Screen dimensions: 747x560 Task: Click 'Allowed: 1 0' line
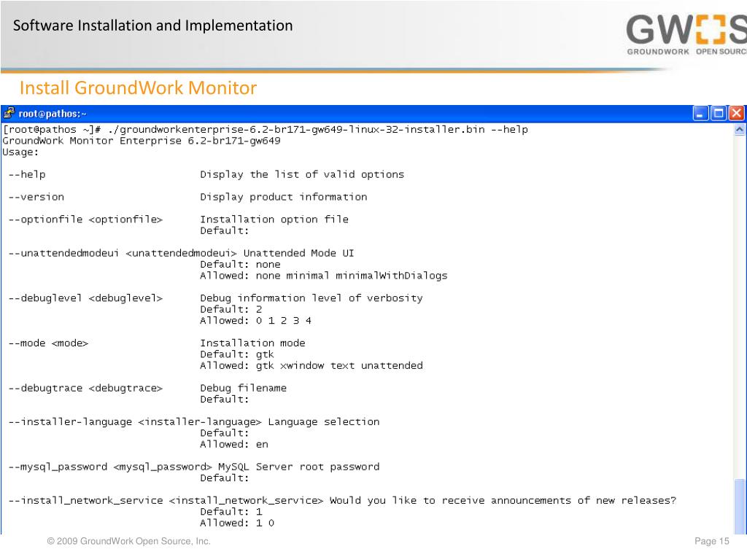coord(237,523)
